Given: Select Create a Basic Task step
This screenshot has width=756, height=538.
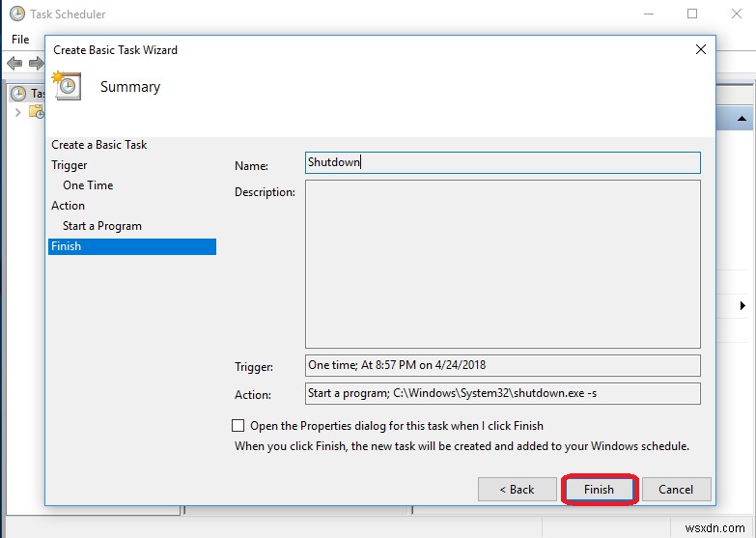Looking at the screenshot, I should (98, 145).
